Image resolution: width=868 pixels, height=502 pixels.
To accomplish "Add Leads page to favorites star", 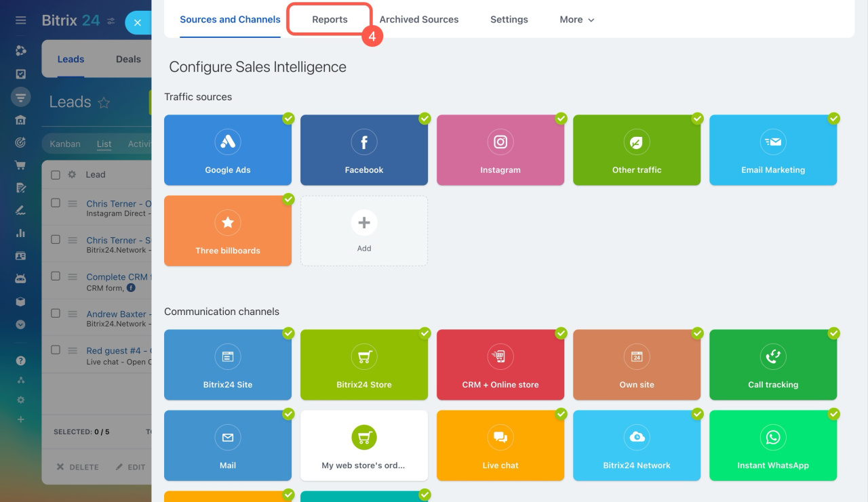I will (x=104, y=103).
